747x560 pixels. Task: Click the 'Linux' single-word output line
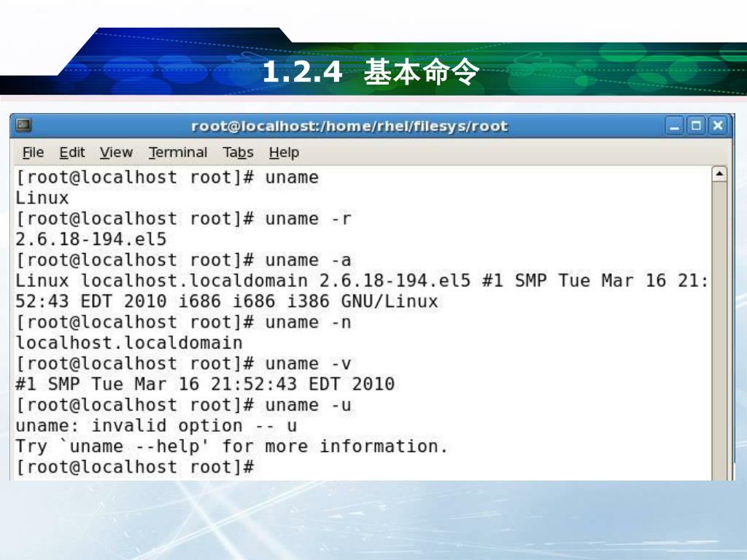tap(42, 198)
